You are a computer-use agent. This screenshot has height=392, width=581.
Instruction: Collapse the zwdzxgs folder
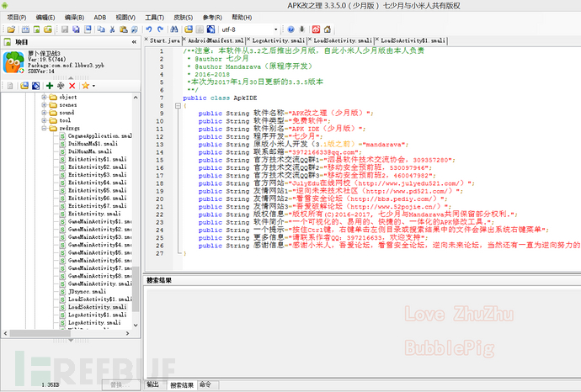pos(44,128)
